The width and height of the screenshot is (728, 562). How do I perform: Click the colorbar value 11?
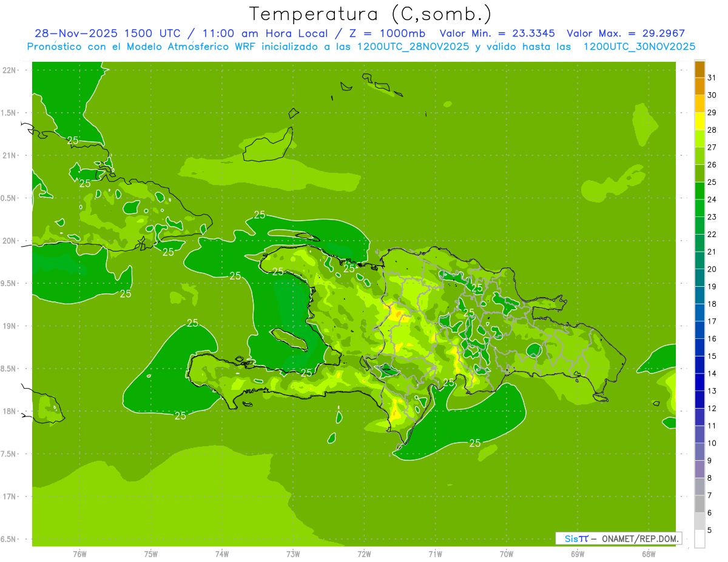pyautogui.click(x=712, y=426)
